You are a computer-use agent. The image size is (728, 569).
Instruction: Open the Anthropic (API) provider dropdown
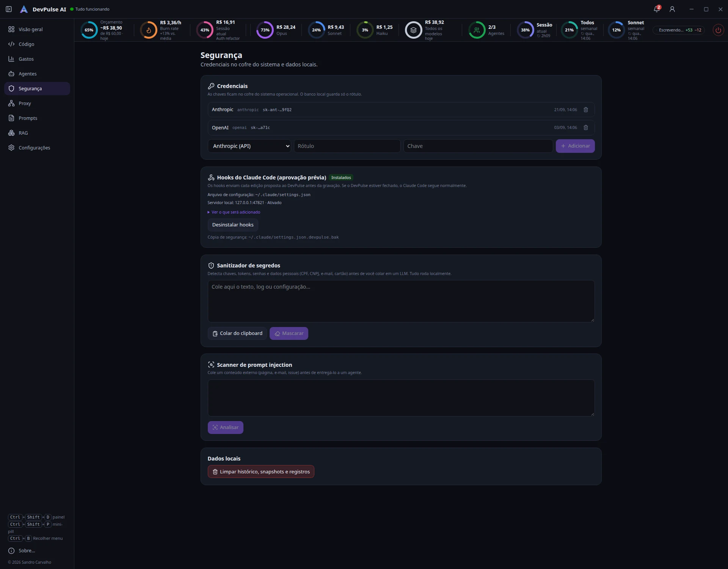249,146
